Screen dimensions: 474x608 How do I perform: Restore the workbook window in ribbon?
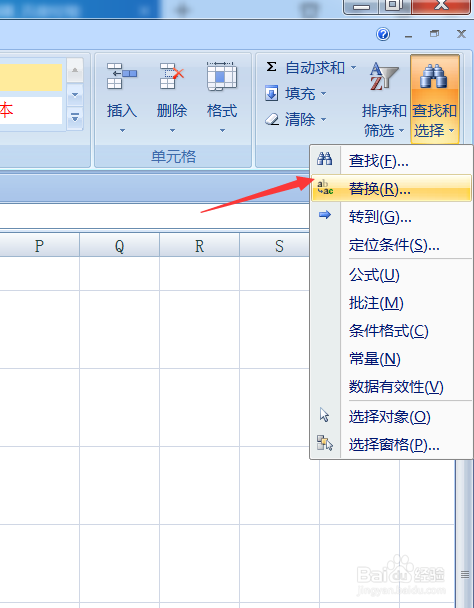point(434,34)
